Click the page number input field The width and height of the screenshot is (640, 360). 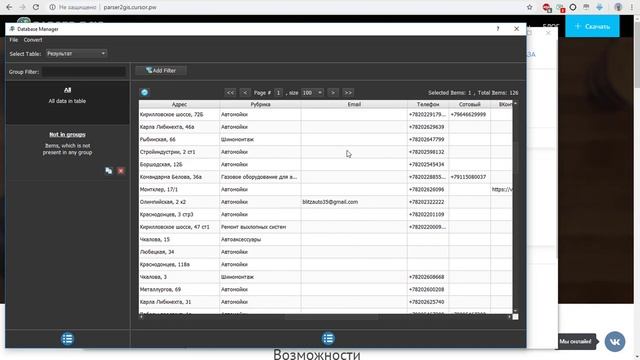click(x=278, y=93)
